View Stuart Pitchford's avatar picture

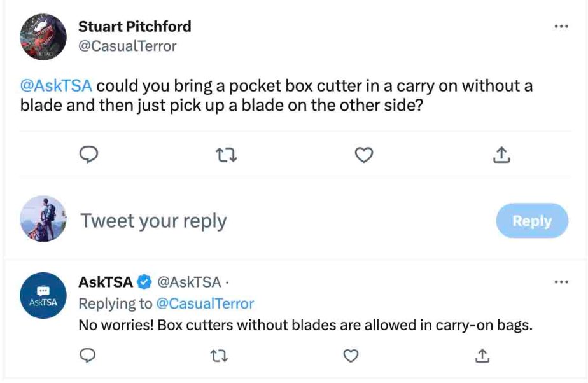(43, 37)
